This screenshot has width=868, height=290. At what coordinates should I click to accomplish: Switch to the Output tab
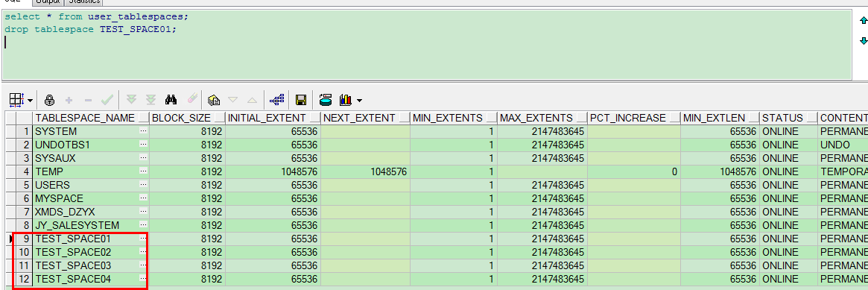pos(47,2)
